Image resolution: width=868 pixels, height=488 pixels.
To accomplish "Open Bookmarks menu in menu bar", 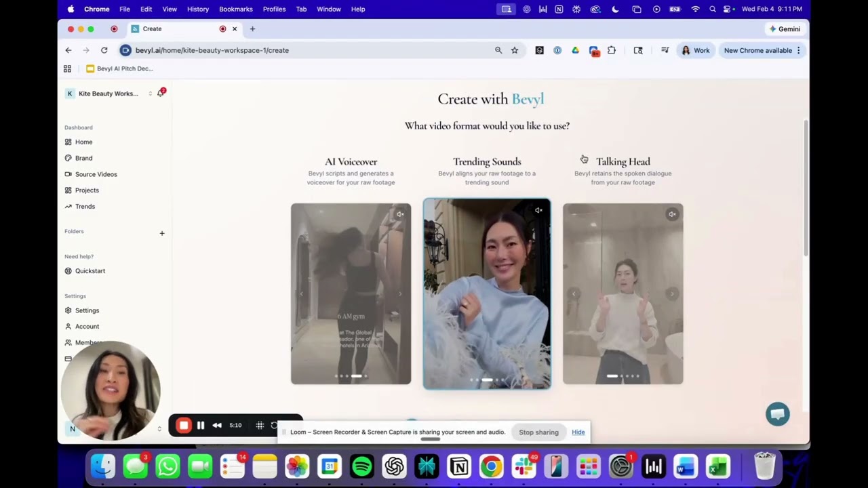I will click(x=236, y=9).
